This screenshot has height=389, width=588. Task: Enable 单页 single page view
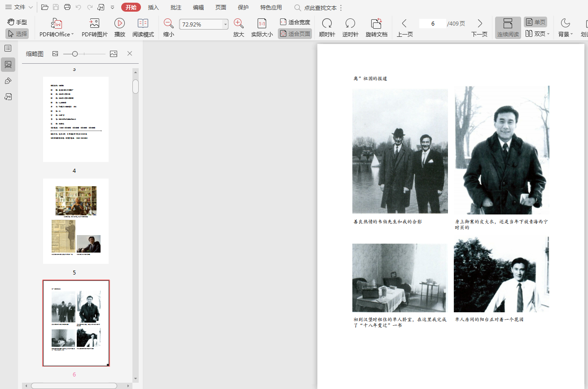point(535,22)
